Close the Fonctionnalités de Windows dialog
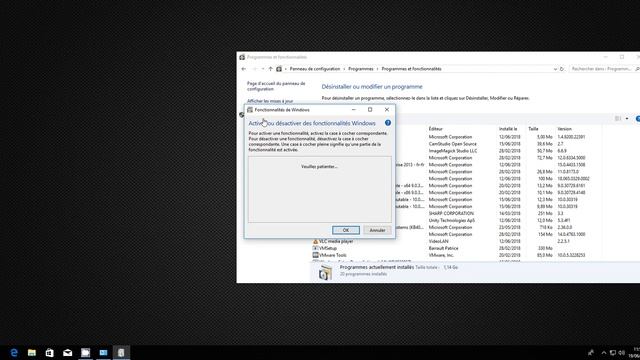Image resolution: width=640 pixels, height=360 pixels. 387,109
